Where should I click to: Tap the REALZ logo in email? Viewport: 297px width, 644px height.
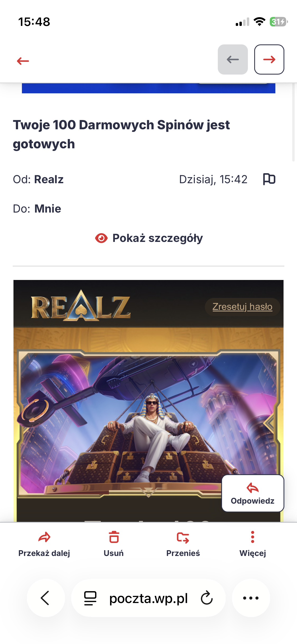(x=81, y=306)
